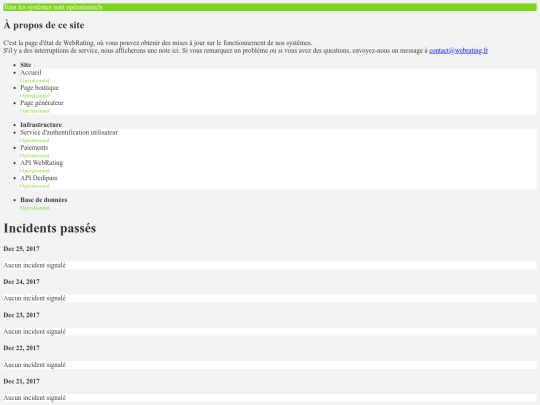Viewport: 540px width, 405px height.
Task: Click the Opérationnel status under Accueil
Action: (x=35, y=81)
